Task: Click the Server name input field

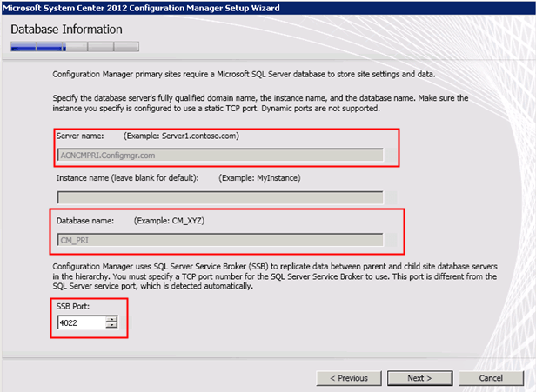Action: pos(220,155)
